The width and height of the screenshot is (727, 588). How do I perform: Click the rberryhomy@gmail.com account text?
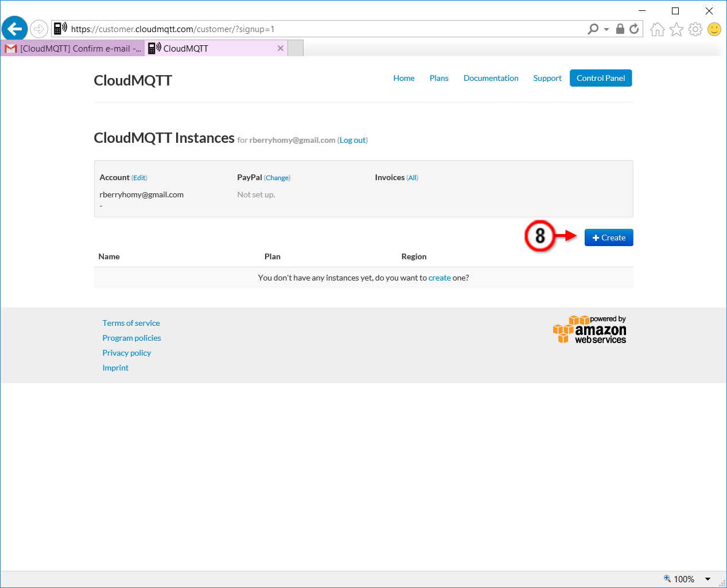point(142,194)
